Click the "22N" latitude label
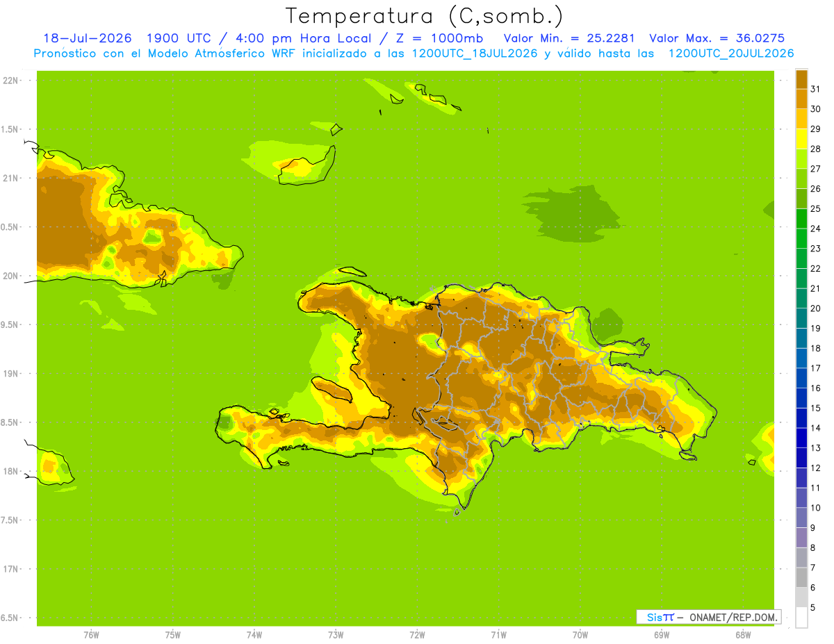This screenshot has width=834, height=644. point(10,81)
